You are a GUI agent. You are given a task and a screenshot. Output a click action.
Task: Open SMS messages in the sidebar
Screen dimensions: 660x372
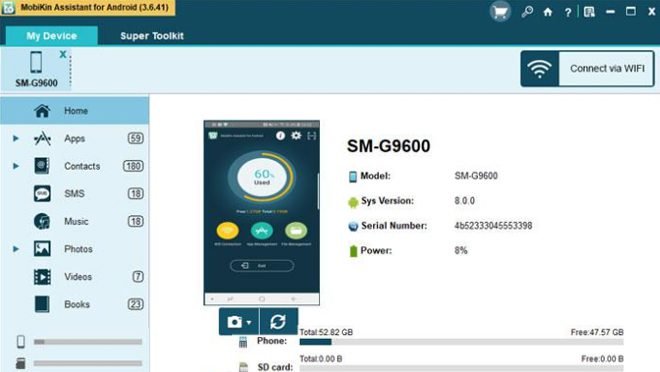pos(75,194)
